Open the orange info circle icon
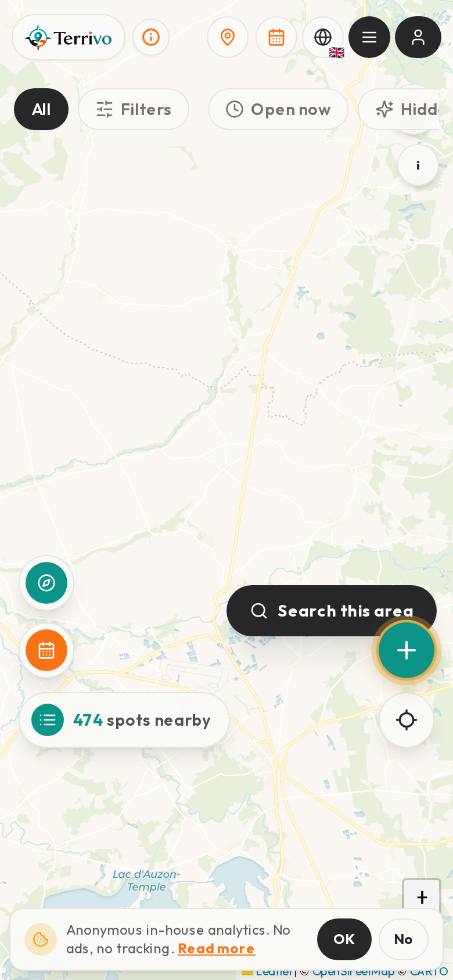Screen dimensions: 453x980 [x=151, y=37]
